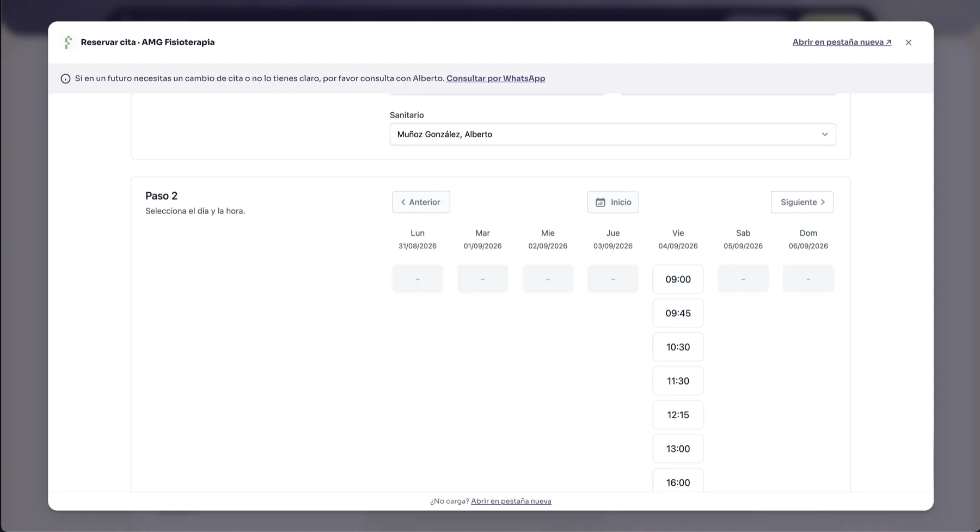Open 'Abrir en pestaña nueva' header link

(842, 42)
